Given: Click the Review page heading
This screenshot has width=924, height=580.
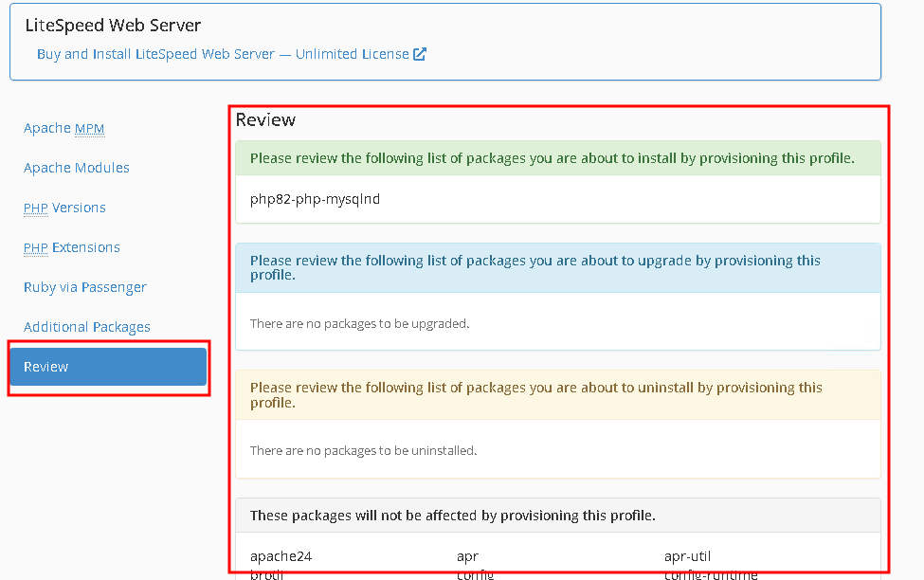Looking at the screenshot, I should click(265, 119).
